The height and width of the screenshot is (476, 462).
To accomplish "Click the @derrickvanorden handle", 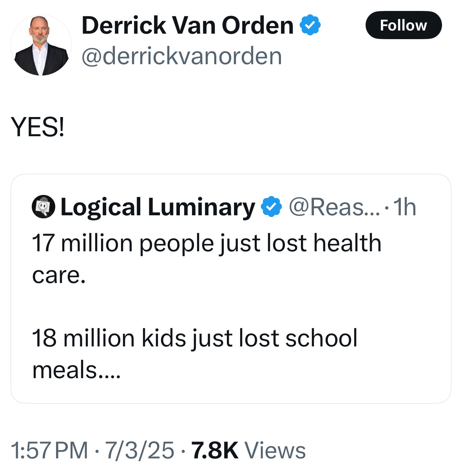I will [x=181, y=56].
